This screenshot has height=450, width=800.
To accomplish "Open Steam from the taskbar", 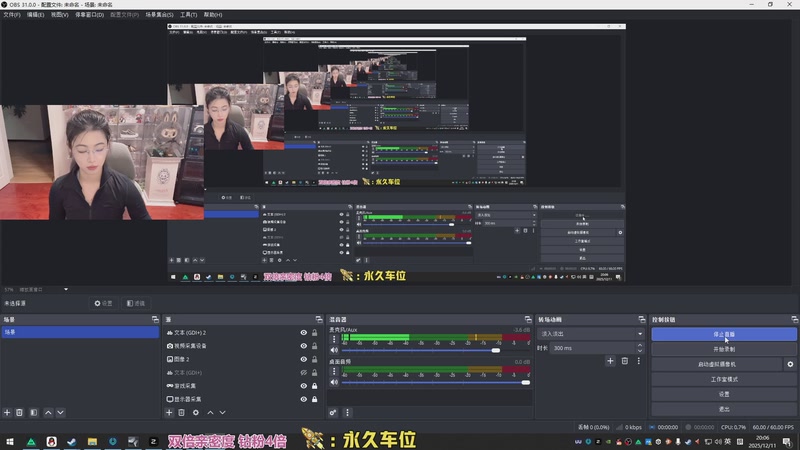I will tap(72, 441).
